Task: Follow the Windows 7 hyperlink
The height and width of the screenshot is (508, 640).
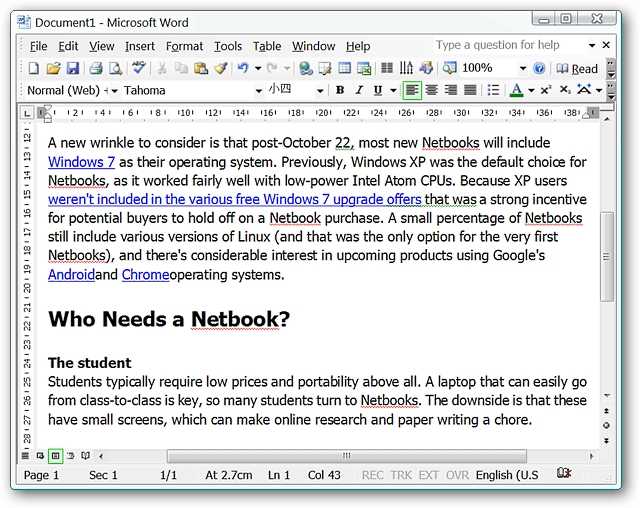Action: 81,162
